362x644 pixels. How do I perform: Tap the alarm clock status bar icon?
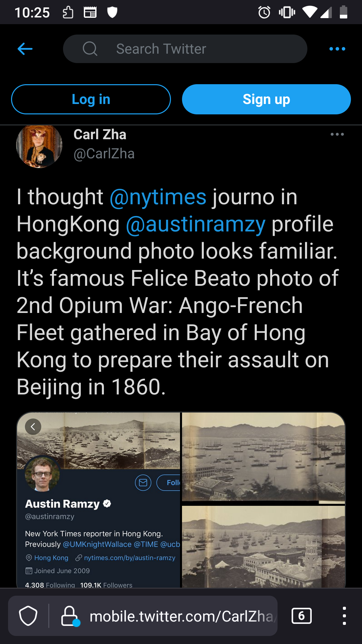(264, 12)
